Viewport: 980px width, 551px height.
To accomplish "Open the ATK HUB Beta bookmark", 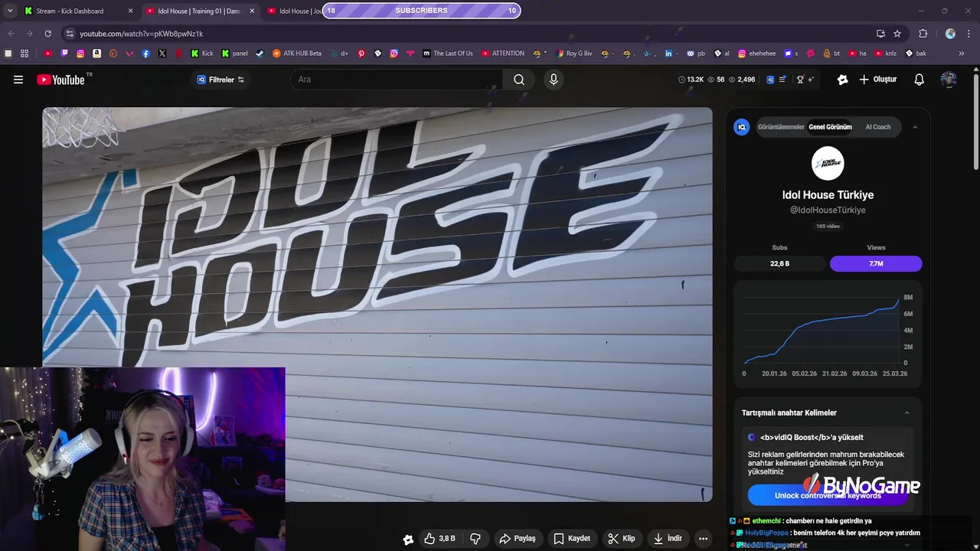I will 297,54.
